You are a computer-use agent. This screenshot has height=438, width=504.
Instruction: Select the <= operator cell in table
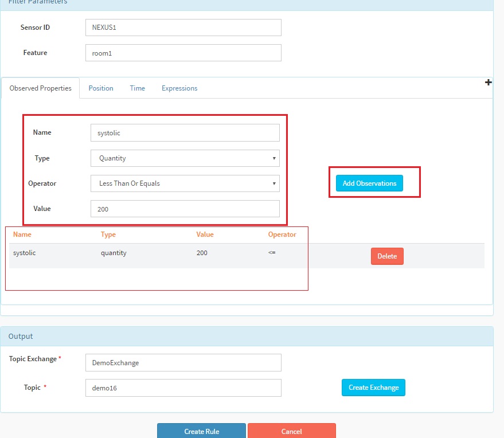tap(272, 253)
